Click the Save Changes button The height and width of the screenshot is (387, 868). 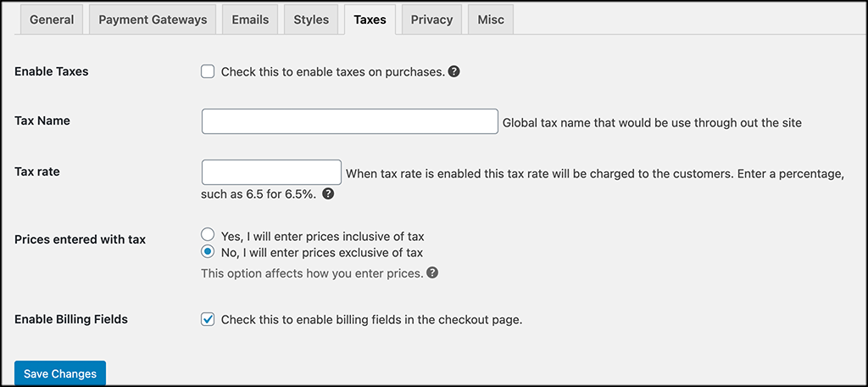tap(60, 373)
